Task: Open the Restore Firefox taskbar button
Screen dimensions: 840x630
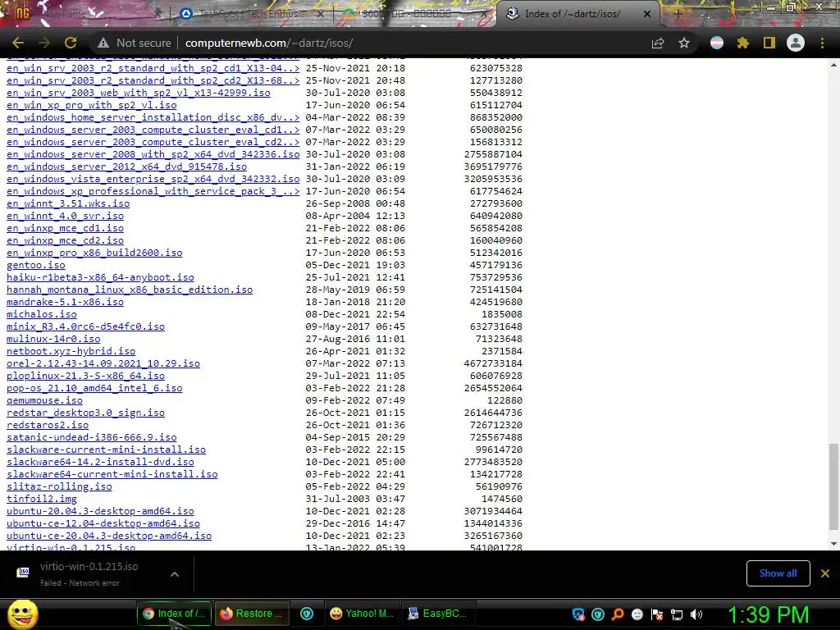Action: pos(252,614)
